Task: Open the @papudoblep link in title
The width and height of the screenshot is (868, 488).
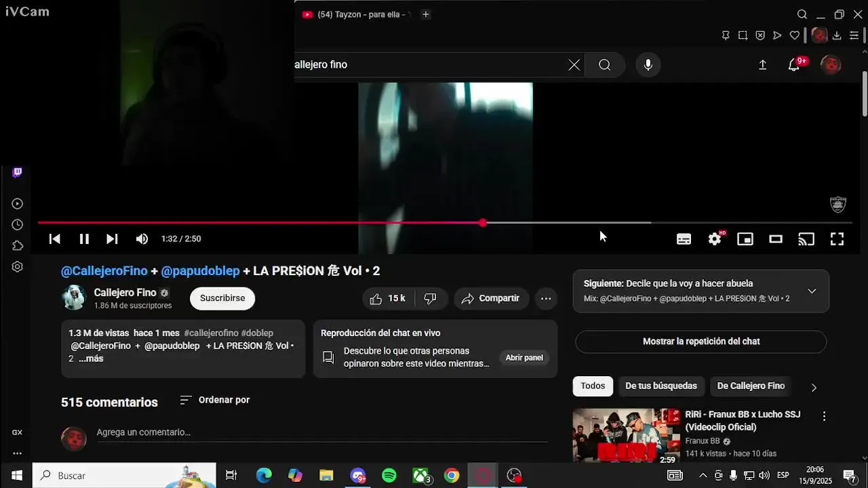Action: [200, 271]
